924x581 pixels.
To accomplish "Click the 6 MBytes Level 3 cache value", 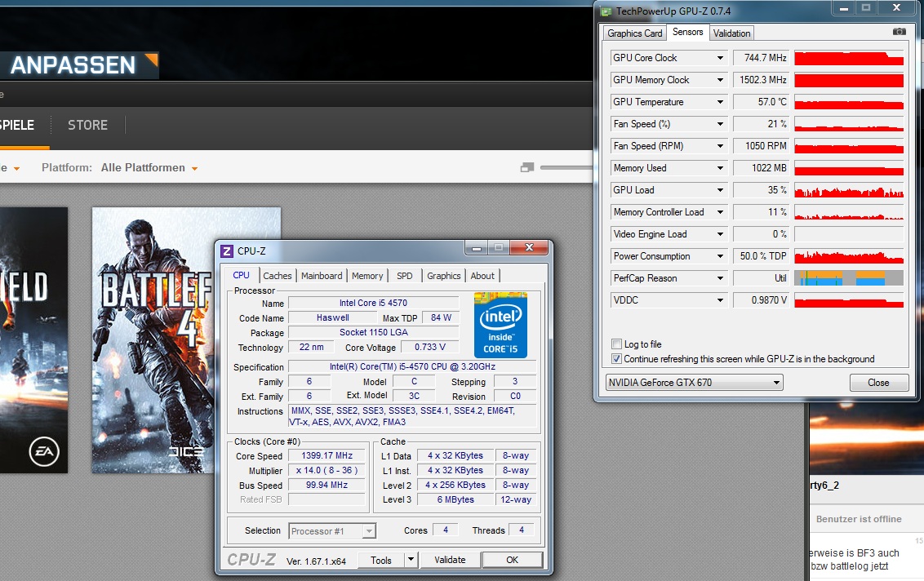I will [x=455, y=499].
